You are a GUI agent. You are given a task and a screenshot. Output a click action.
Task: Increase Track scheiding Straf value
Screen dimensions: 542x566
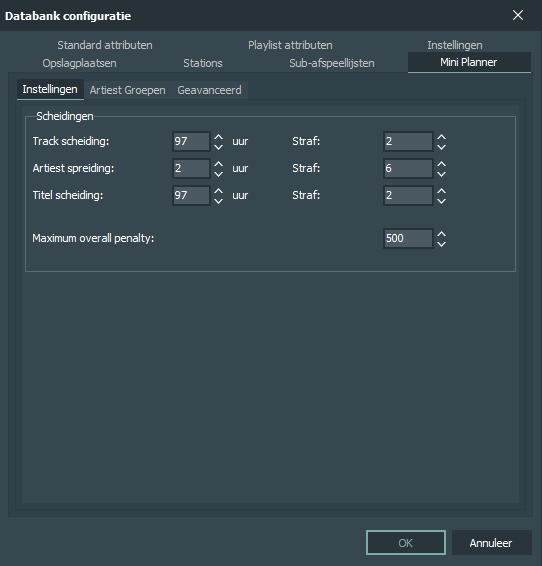pyautogui.click(x=441, y=137)
